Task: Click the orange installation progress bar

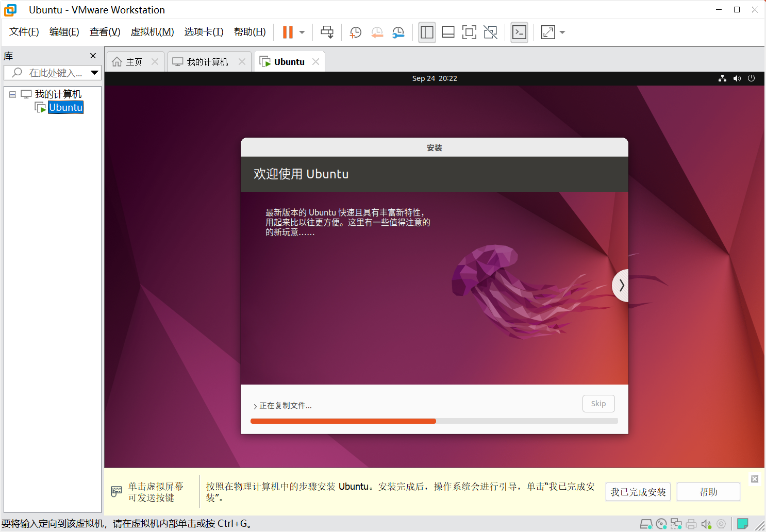Action: pyautogui.click(x=434, y=421)
